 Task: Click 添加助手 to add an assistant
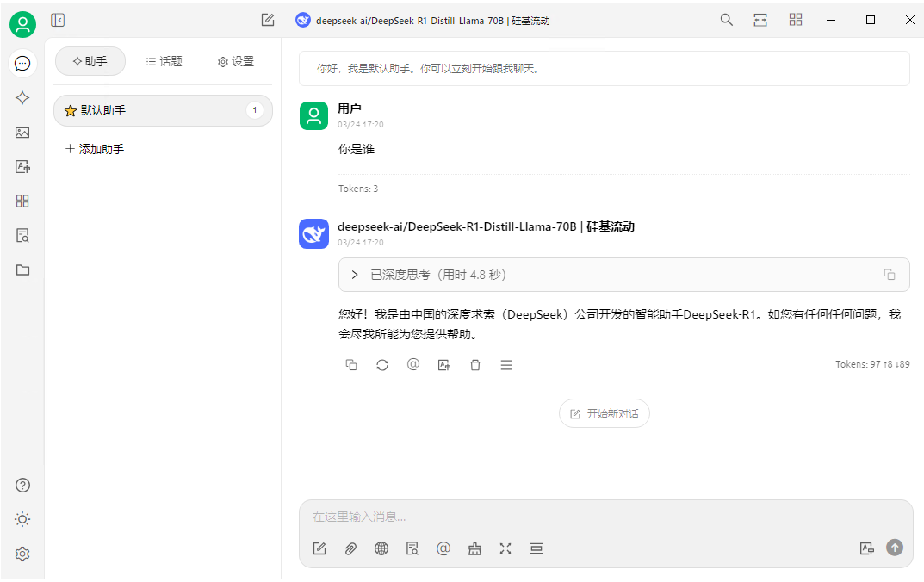[x=95, y=149]
